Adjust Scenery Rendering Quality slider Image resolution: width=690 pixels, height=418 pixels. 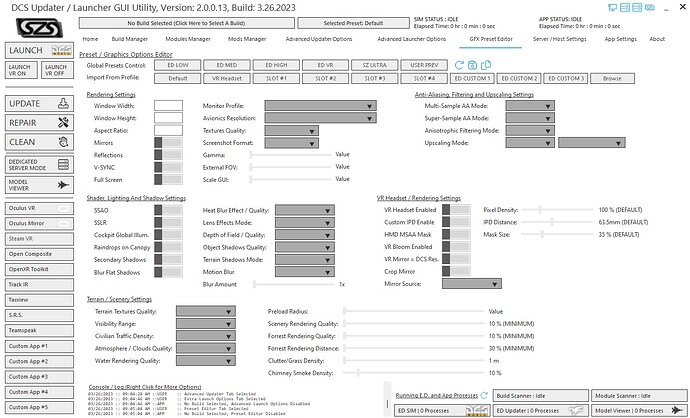point(414,324)
